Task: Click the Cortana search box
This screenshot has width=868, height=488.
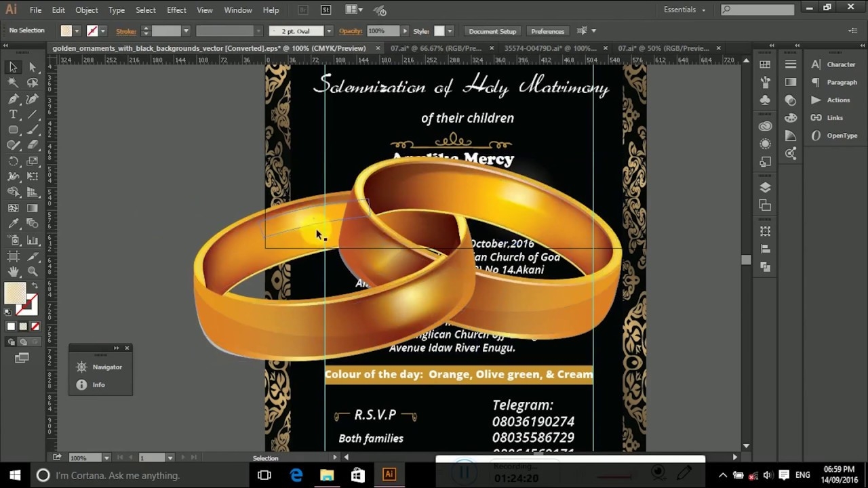Action: click(x=117, y=475)
